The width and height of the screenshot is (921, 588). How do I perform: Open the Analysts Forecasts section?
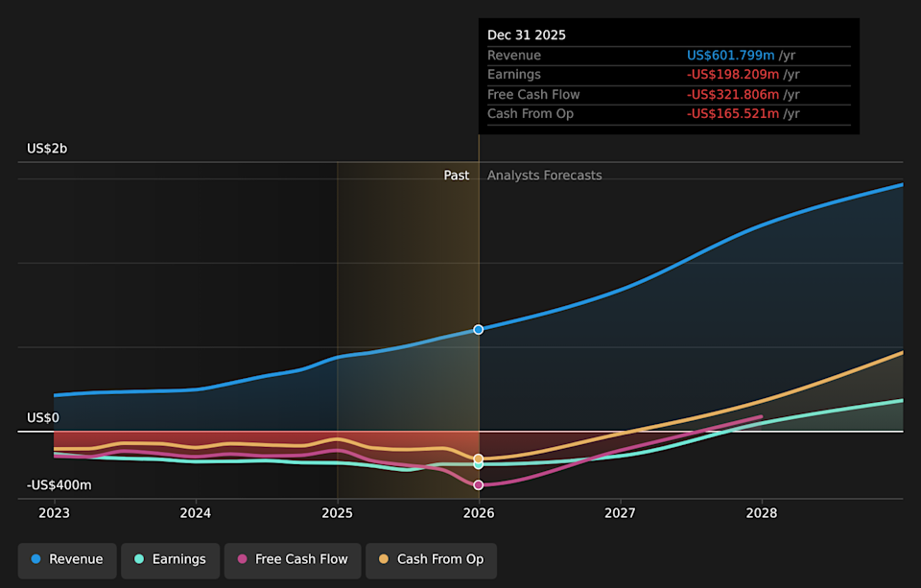(x=544, y=175)
